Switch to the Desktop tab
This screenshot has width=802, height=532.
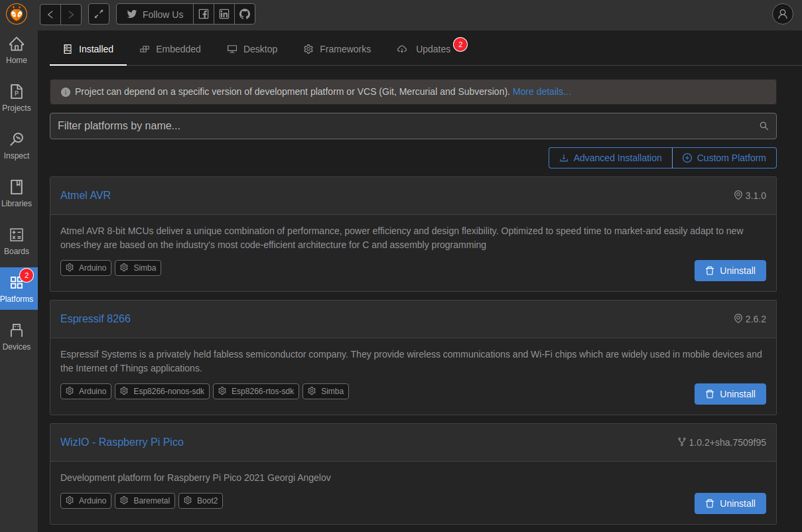(x=253, y=49)
